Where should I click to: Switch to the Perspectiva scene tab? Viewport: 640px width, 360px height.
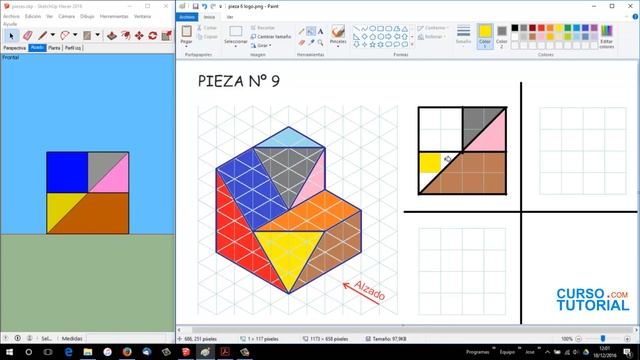pos(14,48)
